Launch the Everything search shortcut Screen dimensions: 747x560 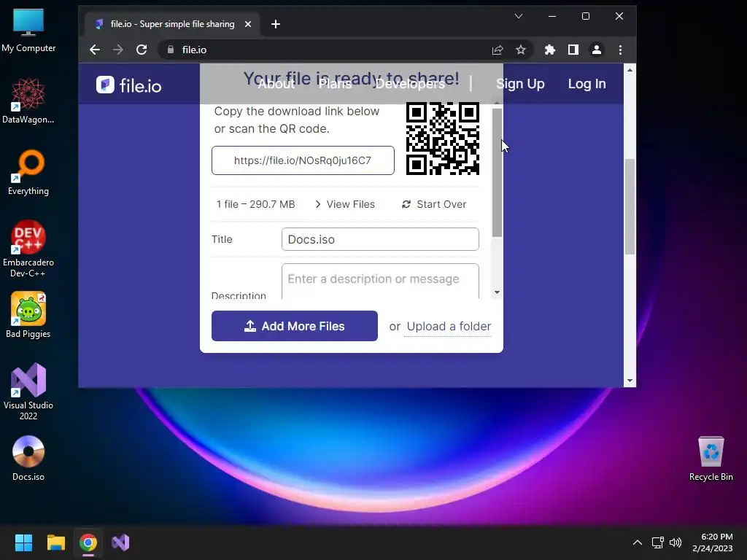pyautogui.click(x=28, y=172)
